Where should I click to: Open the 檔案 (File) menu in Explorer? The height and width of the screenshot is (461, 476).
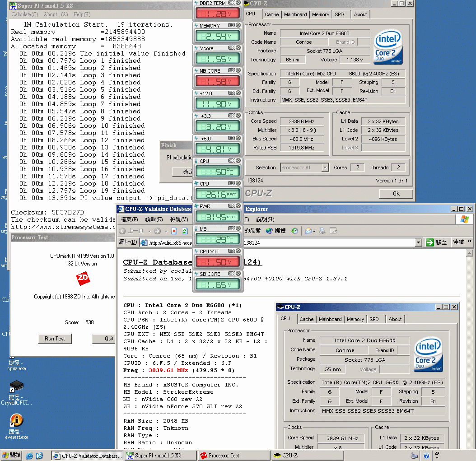tap(129, 219)
